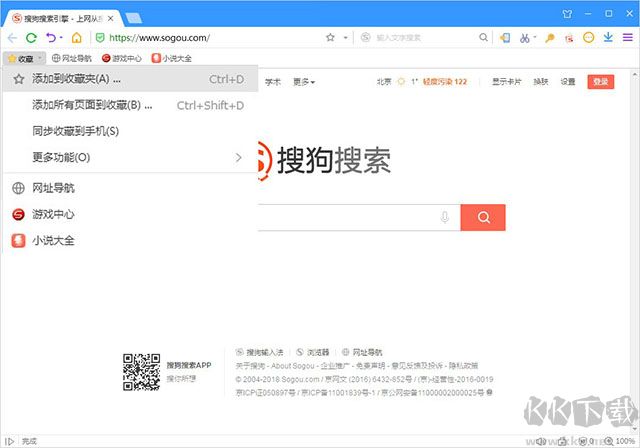This screenshot has height=448, width=640.
Task: Toggle the 收藏 favorites dropdown button
Action: click(x=25, y=59)
